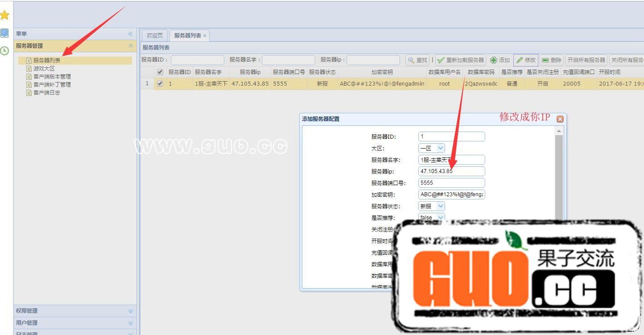This screenshot has width=644, height=335.
Task: Click 关闭所有服务 button at toolbar end
Action: (627, 60)
